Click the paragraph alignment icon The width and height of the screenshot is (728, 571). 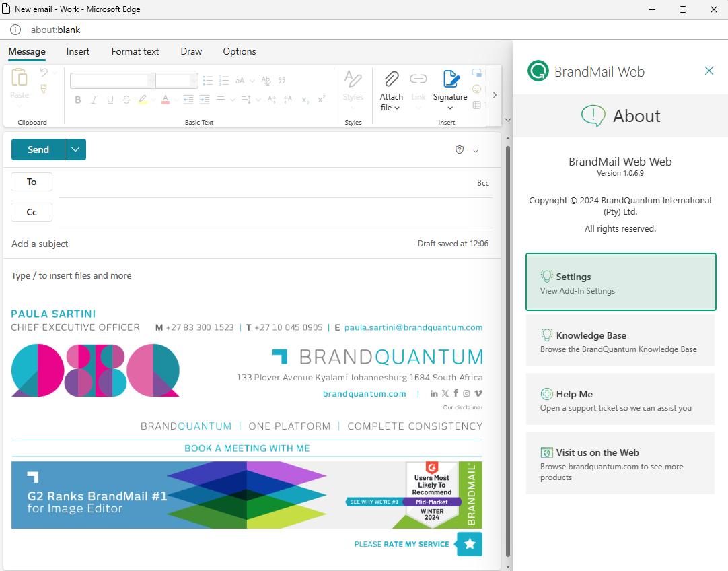pyautogui.click(x=221, y=100)
